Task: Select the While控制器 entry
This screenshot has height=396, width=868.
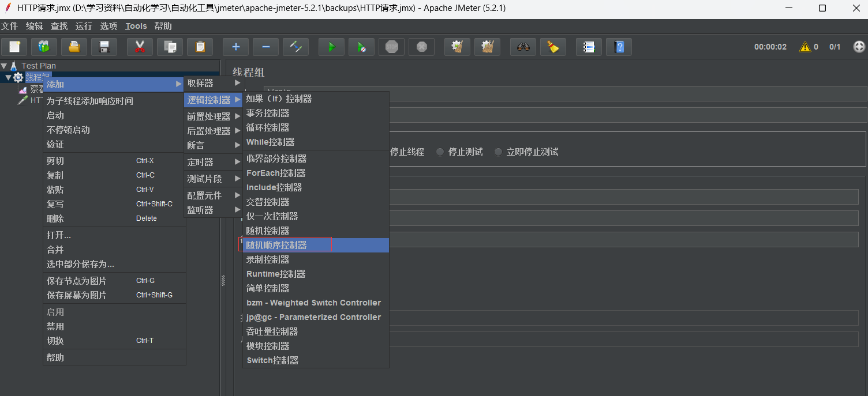Action: tap(316, 142)
